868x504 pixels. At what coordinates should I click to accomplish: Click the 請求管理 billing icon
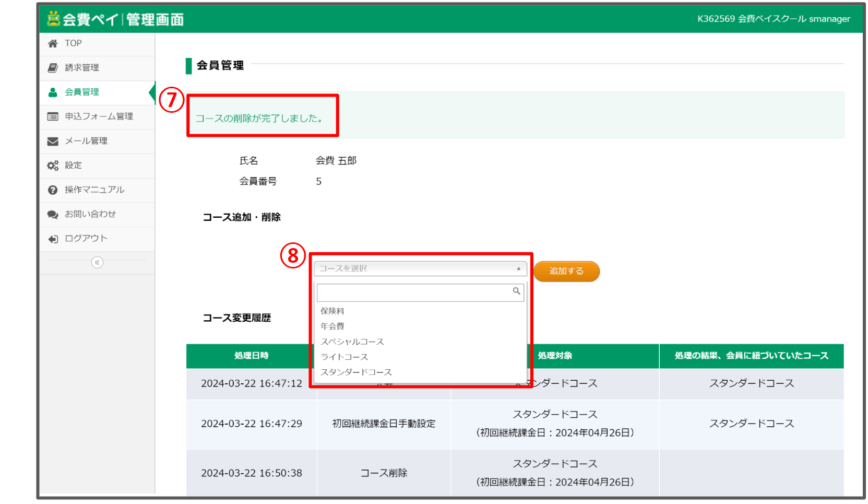click(x=53, y=68)
